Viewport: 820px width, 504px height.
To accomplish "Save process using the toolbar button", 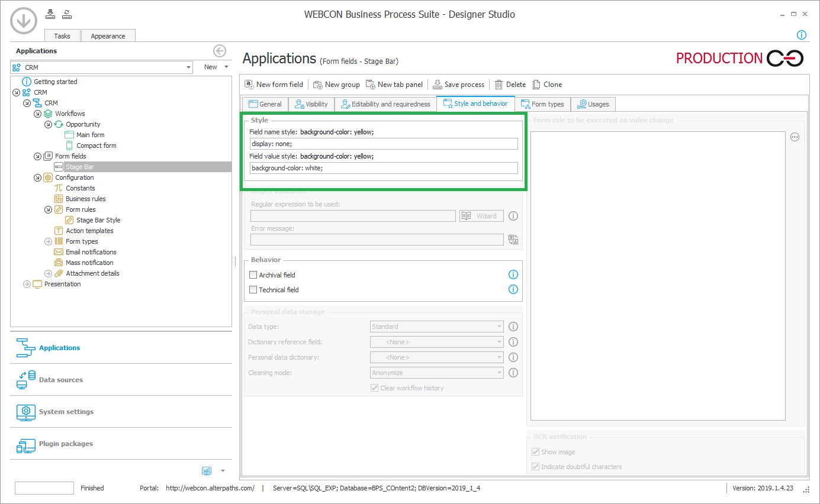I will click(458, 85).
